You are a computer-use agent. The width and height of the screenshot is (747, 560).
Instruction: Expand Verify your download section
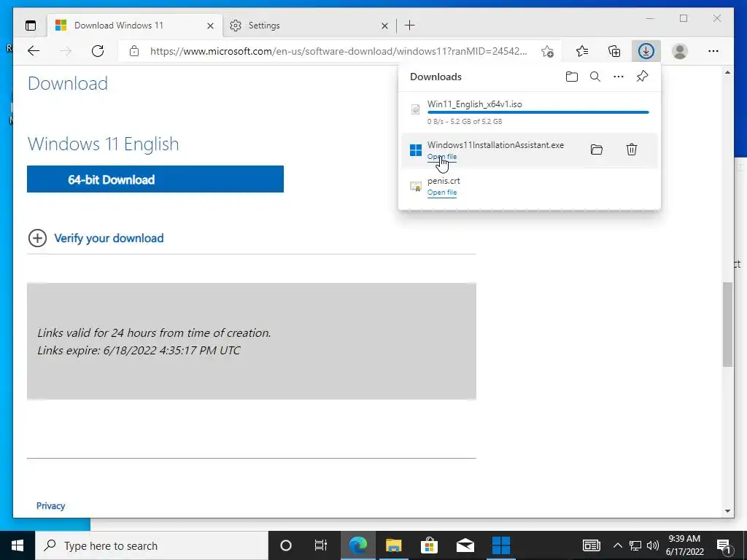96,238
